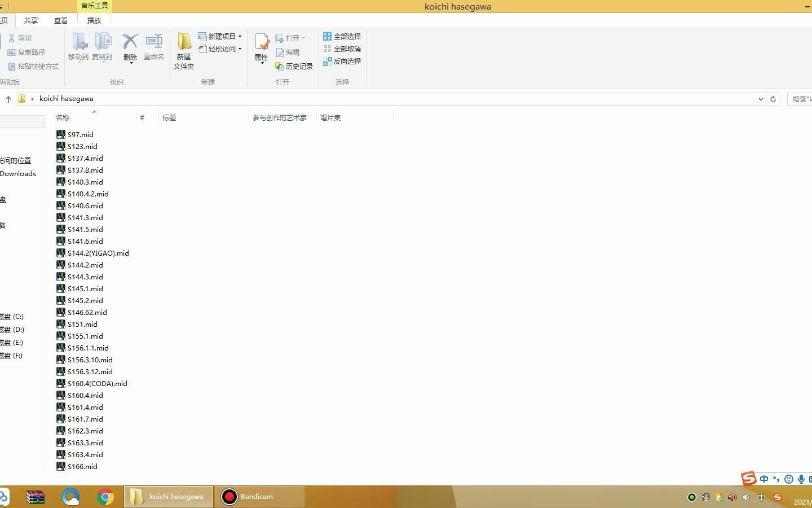Select file S160.4(CODA).mid

click(92, 383)
